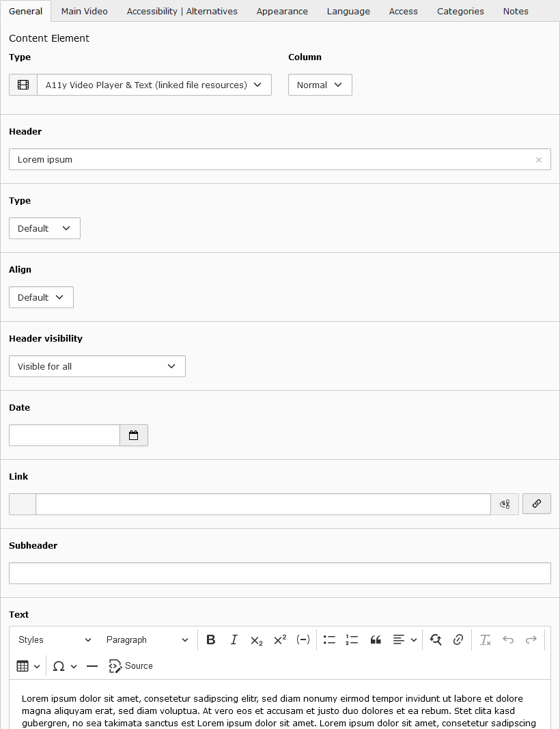Viewport: 560px width, 729px height.
Task: Insert a blockquote in the editor
Action: pyautogui.click(x=376, y=639)
